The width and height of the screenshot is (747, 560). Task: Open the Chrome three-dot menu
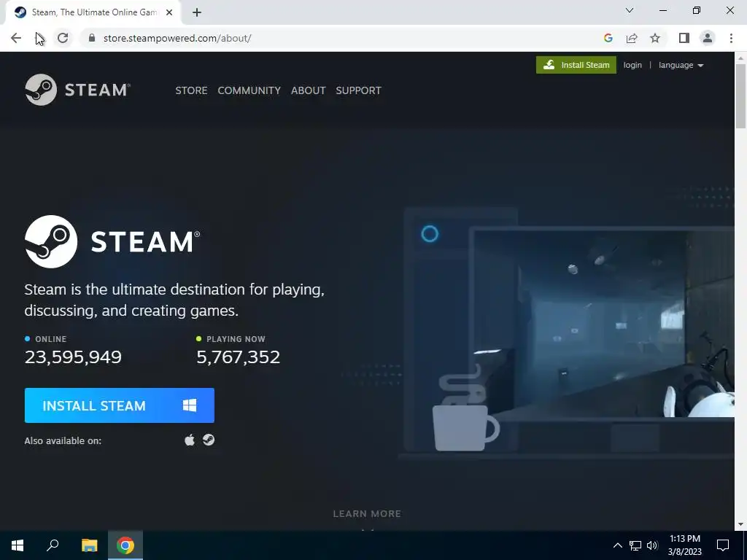point(731,38)
